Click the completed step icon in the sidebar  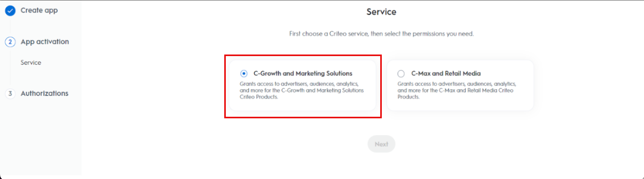(10, 11)
